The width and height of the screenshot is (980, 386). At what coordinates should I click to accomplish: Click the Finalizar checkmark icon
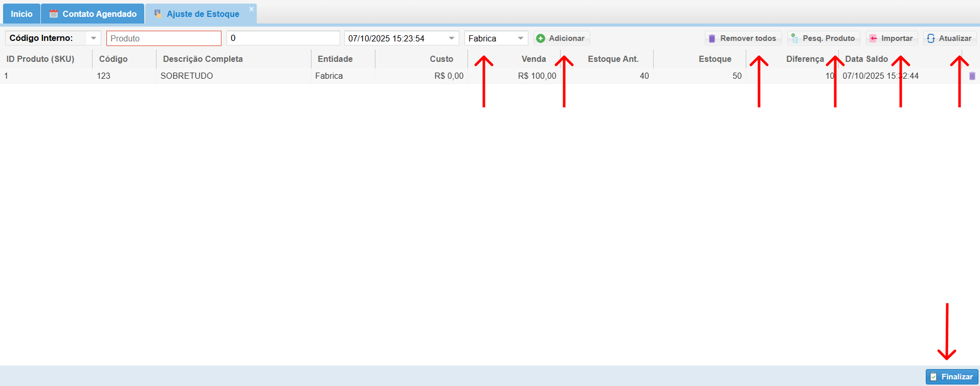(933, 377)
